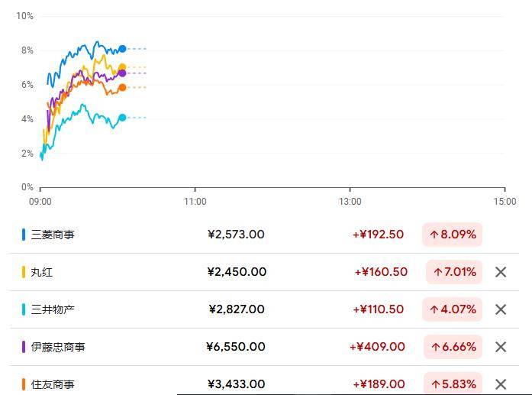Click the cyan endpoint dot on chart
The width and height of the screenshot is (532, 395).
pyautogui.click(x=122, y=118)
